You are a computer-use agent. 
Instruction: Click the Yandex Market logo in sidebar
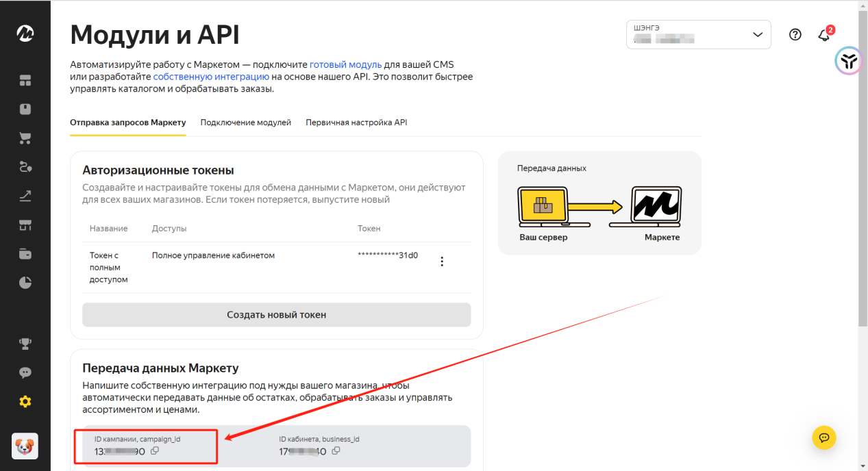tap(25, 34)
